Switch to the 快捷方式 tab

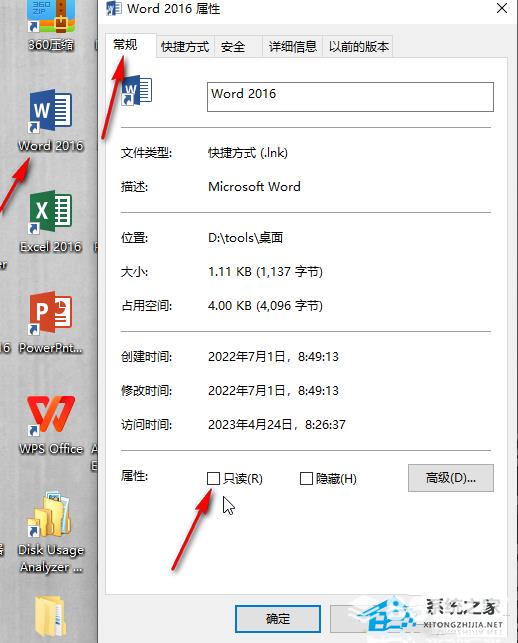pyautogui.click(x=185, y=47)
